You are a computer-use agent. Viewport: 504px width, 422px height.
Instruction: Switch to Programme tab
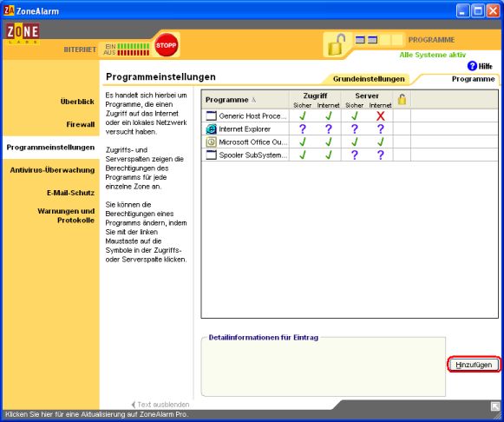(473, 79)
